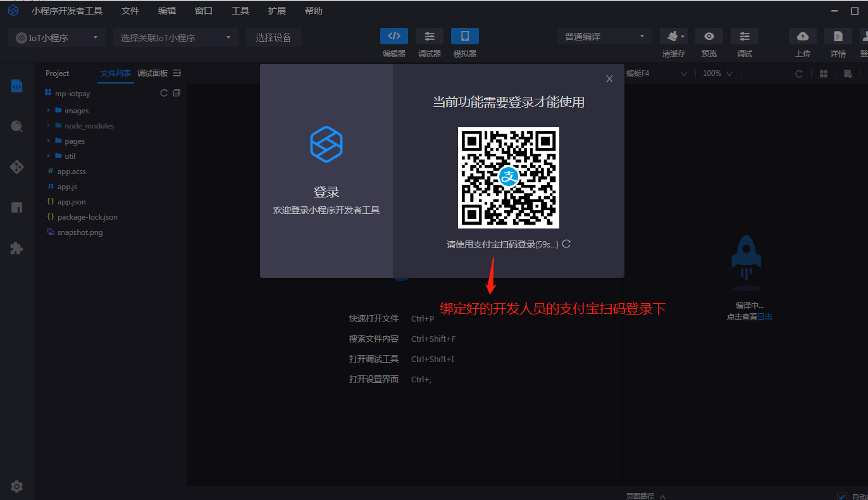
Task: Click the simulator page-clock icon
Action: pos(848,73)
